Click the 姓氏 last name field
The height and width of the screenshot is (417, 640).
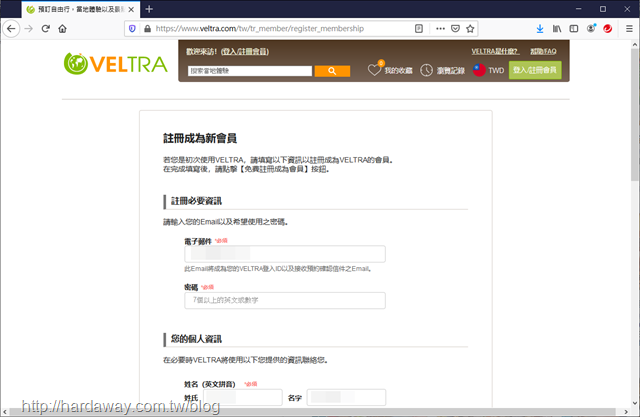click(x=243, y=397)
